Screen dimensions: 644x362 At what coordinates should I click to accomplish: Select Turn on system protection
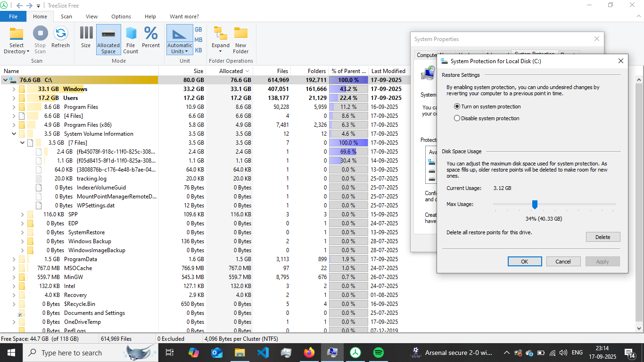[x=457, y=107]
